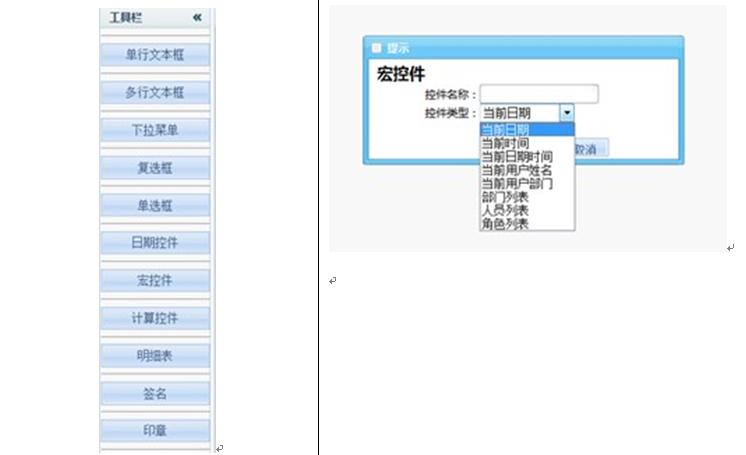Add a 明细表 control

coord(155,355)
